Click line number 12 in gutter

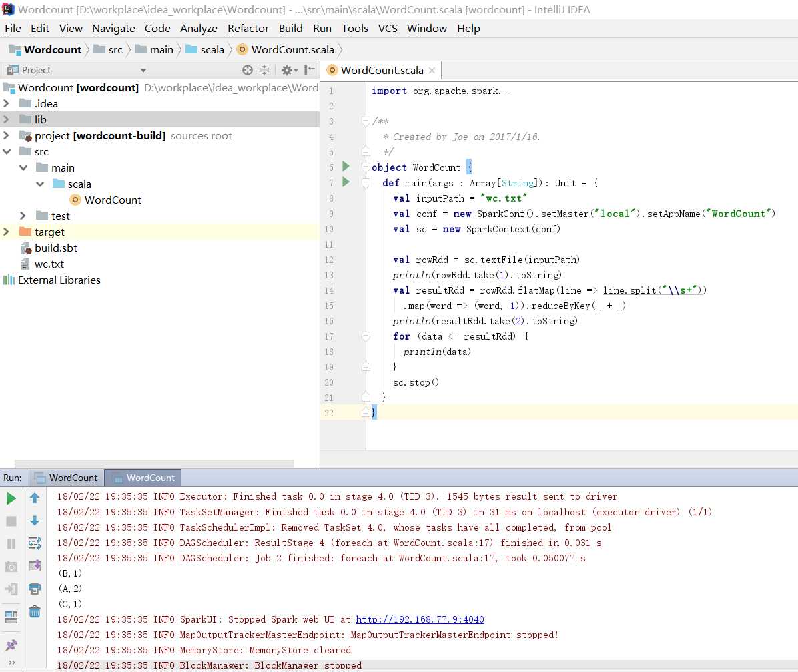[x=329, y=260]
